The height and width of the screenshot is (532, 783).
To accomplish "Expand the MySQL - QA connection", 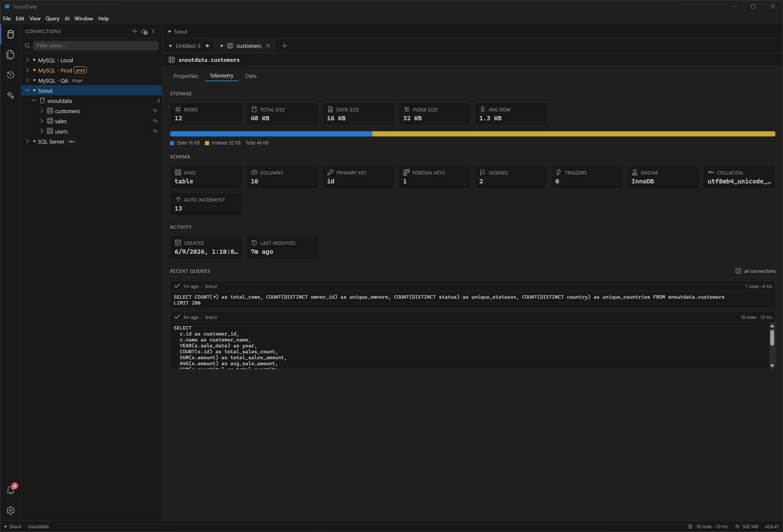I will tap(28, 80).
